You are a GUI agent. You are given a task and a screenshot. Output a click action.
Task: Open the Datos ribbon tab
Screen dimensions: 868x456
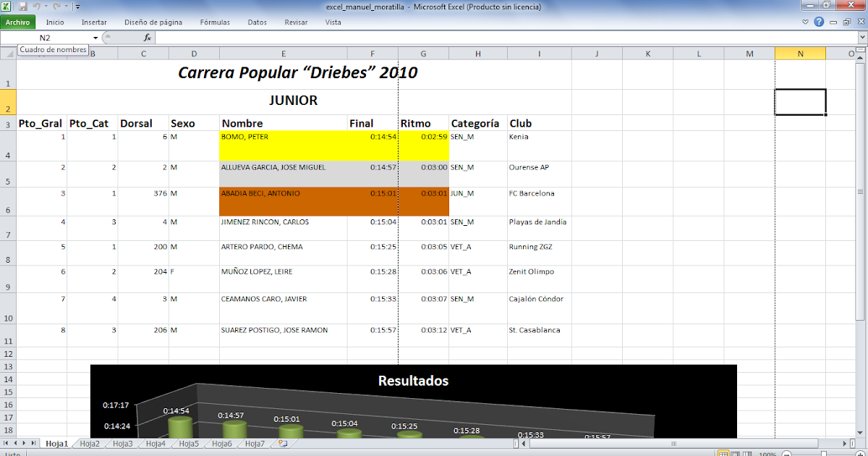click(x=257, y=22)
